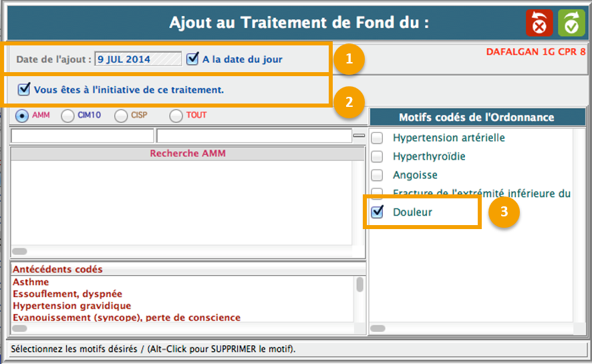Screen dimensions: 592x364
Task: Uncheck 'Vous êtes à l'initiative de ce traitement'
Action: pos(24,89)
